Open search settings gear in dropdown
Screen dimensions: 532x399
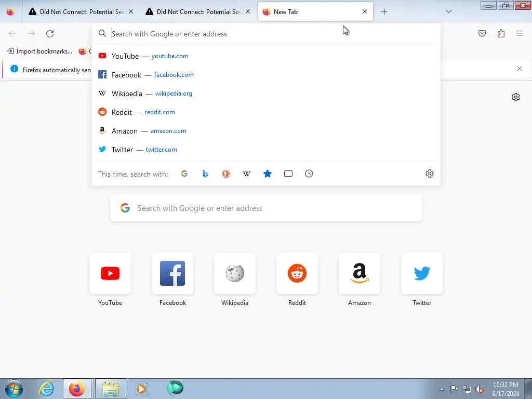click(x=430, y=174)
